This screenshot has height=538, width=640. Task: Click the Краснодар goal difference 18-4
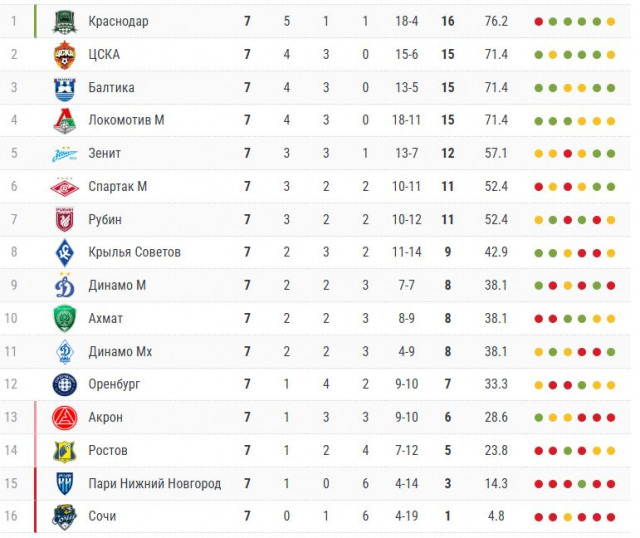(x=407, y=22)
